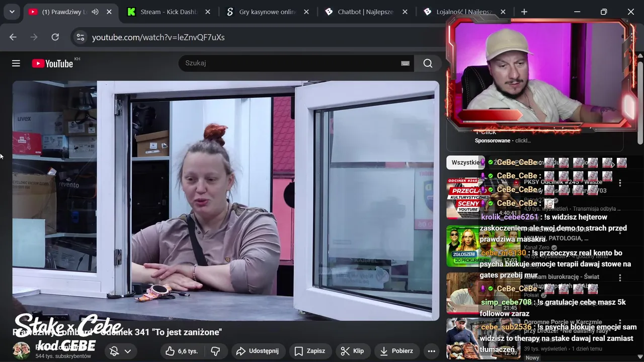Go forward in browser history
This screenshot has height=362, width=644.
tap(34, 37)
